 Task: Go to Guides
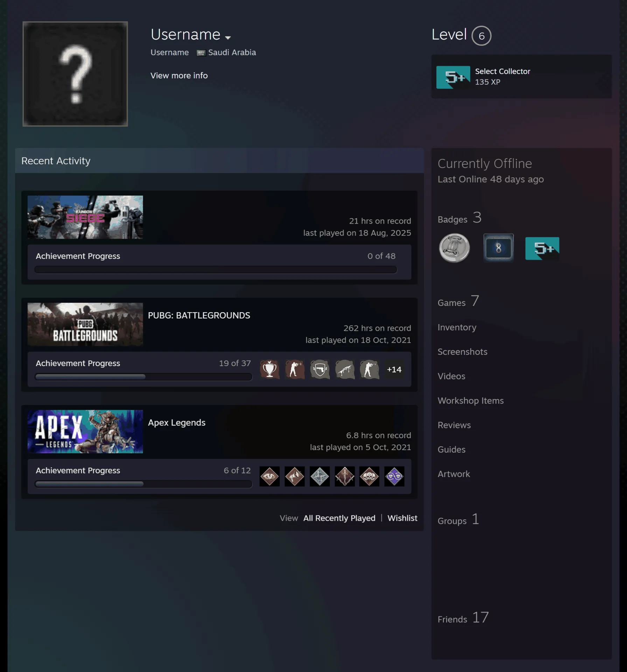tap(451, 450)
